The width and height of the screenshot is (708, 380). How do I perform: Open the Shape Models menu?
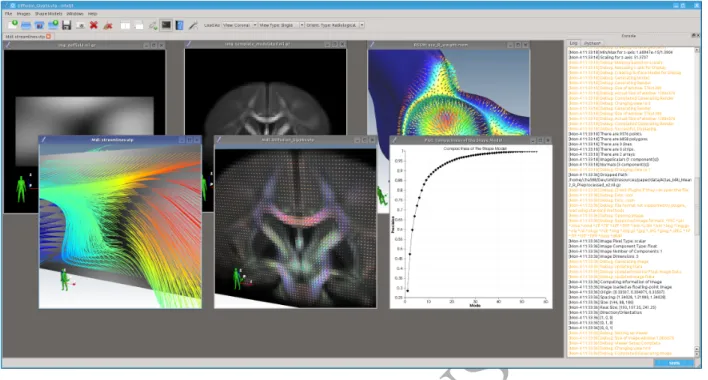48,14
